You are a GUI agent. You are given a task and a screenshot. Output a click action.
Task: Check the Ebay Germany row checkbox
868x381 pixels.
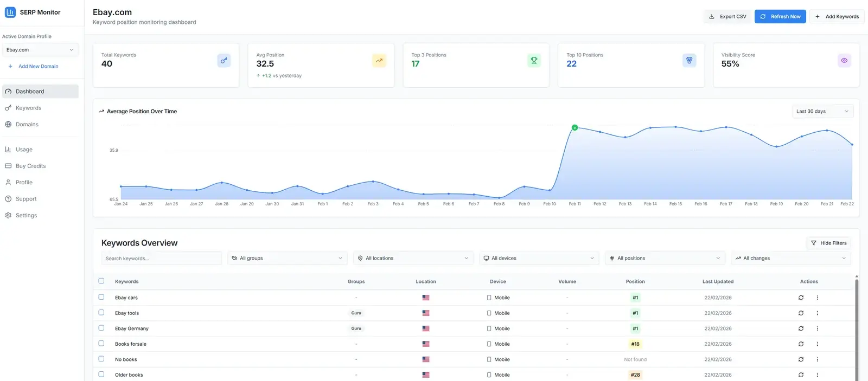(101, 328)
